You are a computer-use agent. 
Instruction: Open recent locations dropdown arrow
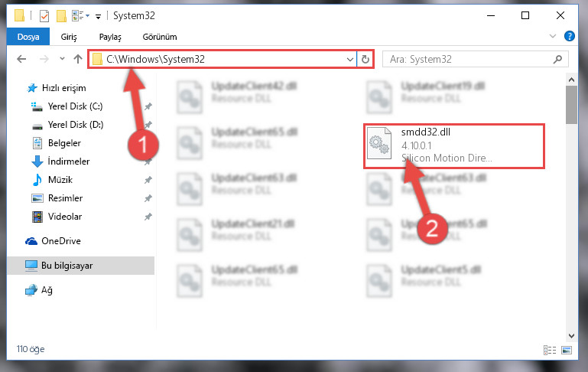(62, 59)
